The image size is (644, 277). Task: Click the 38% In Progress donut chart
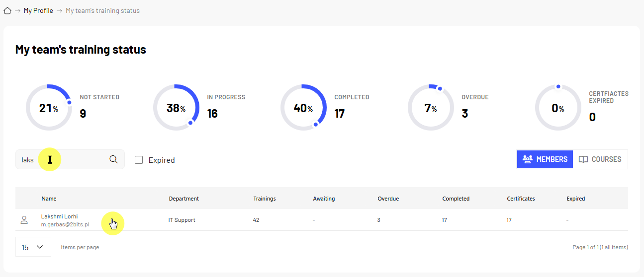click(176, 108)
